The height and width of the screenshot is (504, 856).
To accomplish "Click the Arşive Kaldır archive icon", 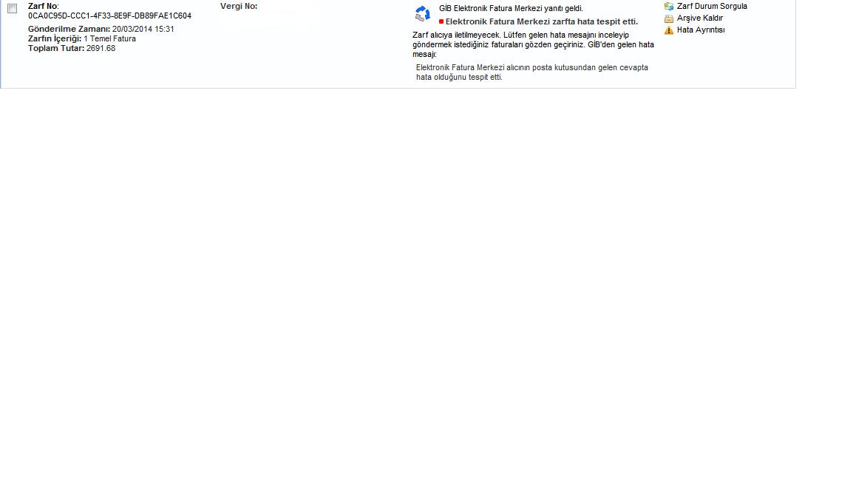I will click(x=669, y=18).
